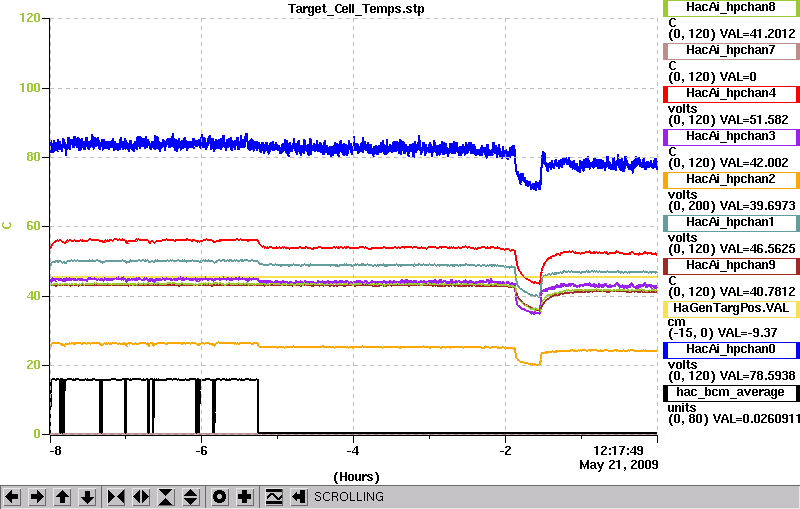Screen dimensions: 800x509
Task: Click the range text (-15, 0) VAL=-9.37
Action: click(x=722, y=333)
